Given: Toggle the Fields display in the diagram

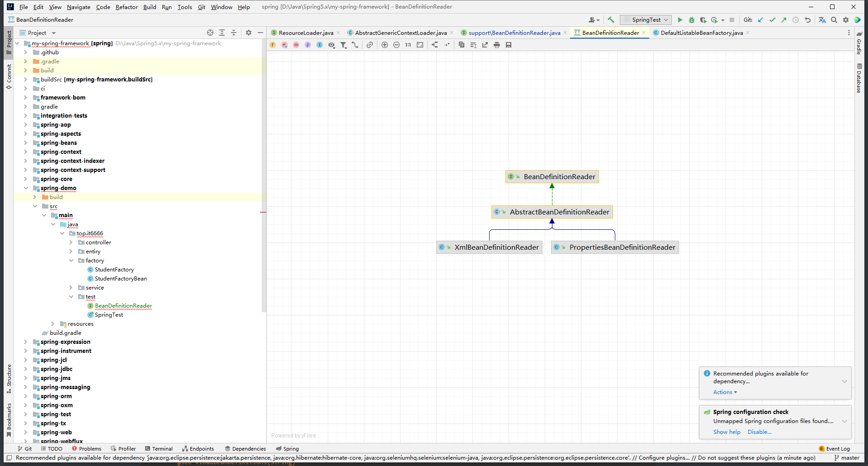Looking at the screenshot, I should (x=273, y=45).
